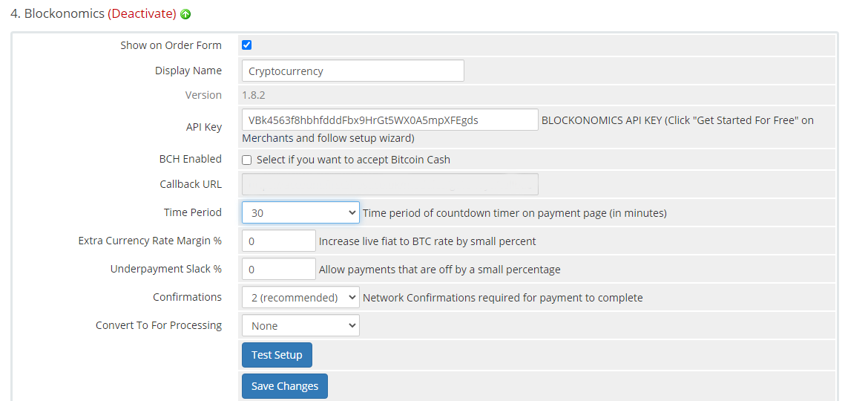This screenshot has width=868, height=401.
Task: Click the 'Time period of countdown timer' description
Action: click(x=515, y=212)
